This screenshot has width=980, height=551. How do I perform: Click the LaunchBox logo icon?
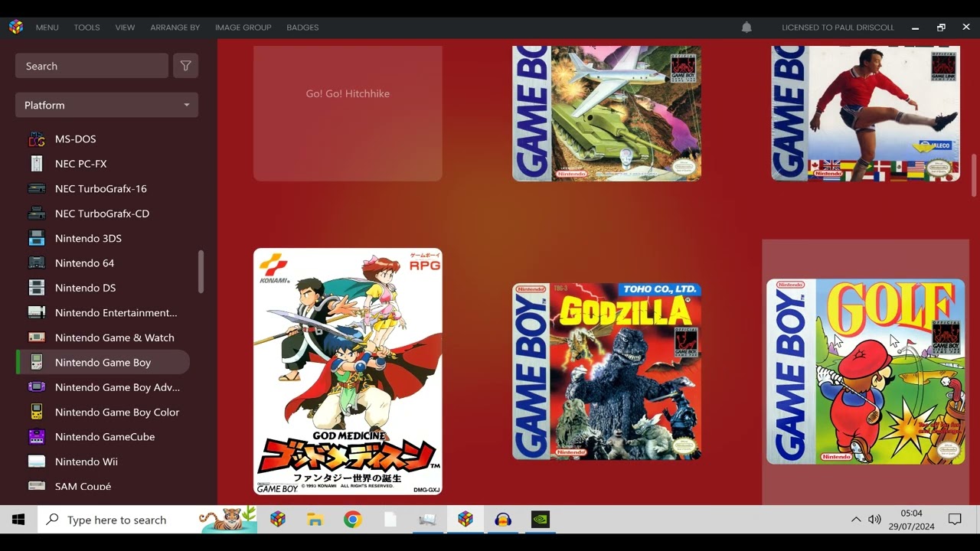pyautogui.click(x=16, y=27)
